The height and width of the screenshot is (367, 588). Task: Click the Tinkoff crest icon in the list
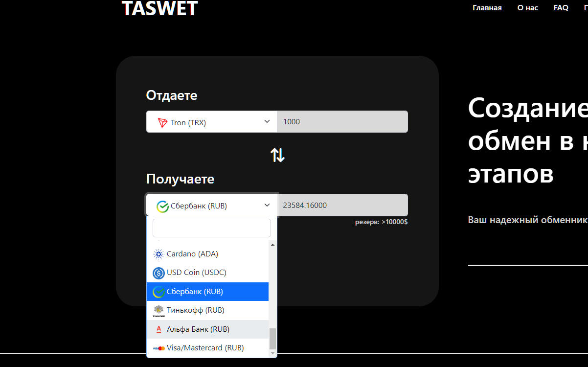tap(158, 311)
